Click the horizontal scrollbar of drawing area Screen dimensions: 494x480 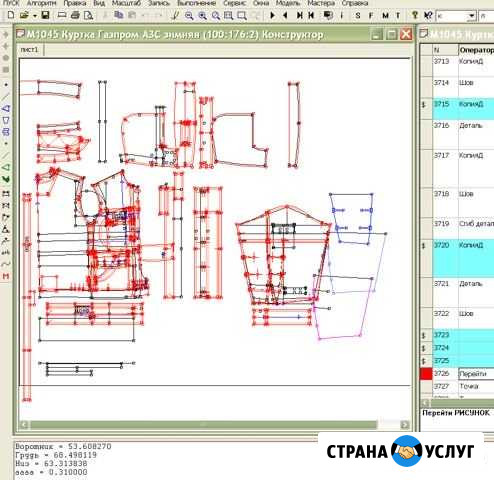pyautogui.click(x=213, y=425)
